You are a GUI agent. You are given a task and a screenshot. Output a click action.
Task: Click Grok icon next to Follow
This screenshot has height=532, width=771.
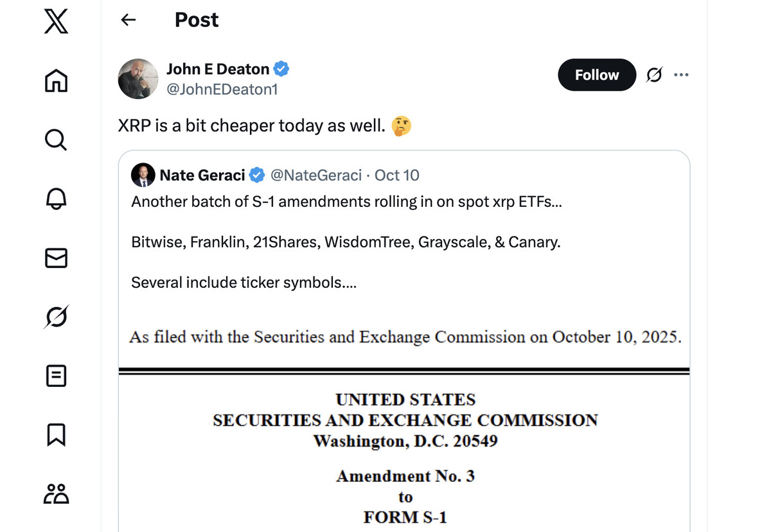click(x=654, y=75)
